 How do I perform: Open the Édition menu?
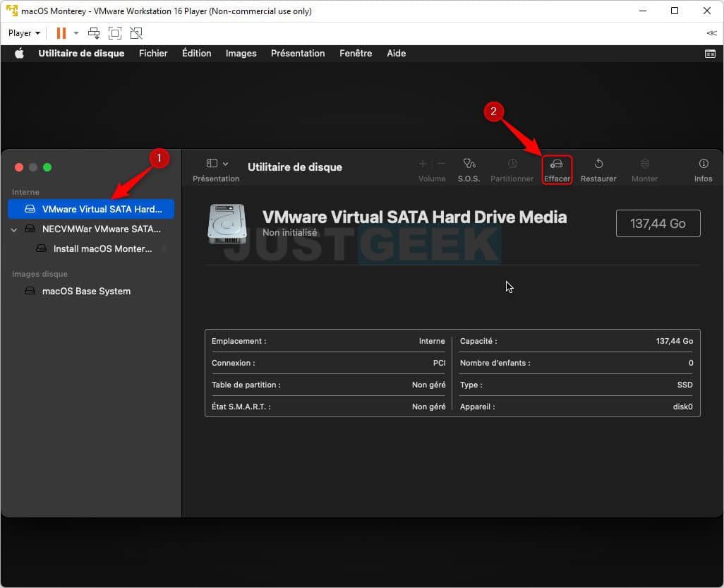click(197, 53)
